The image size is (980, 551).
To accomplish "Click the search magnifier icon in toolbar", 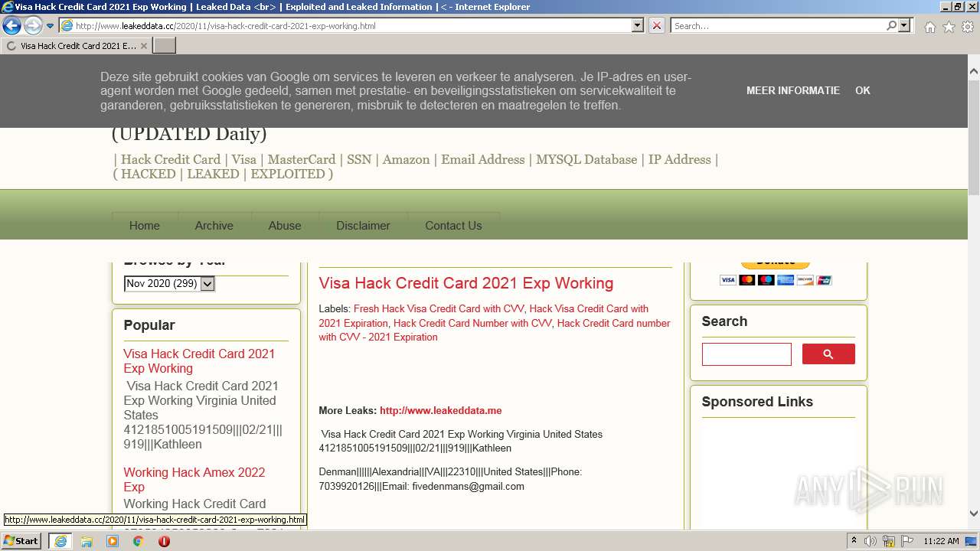I will tap(891, 25).
